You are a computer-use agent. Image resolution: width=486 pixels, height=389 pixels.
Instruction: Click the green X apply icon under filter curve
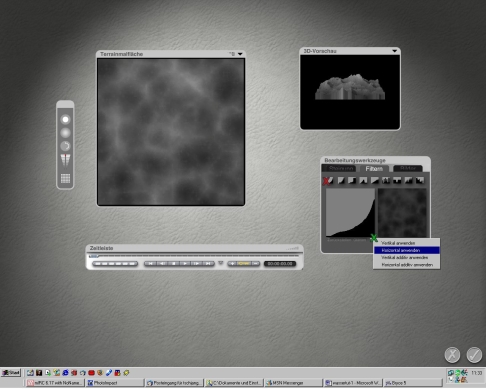374,238
